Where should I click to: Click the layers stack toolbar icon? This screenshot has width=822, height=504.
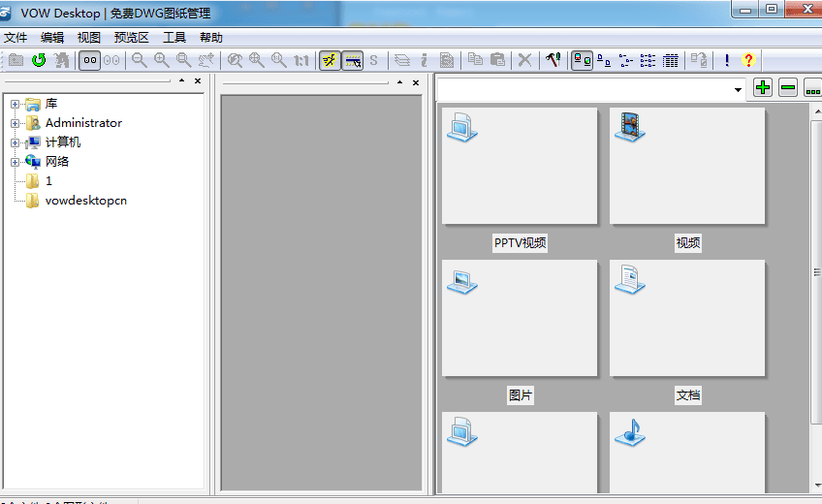pyautogui.click(x=402, y=60)
